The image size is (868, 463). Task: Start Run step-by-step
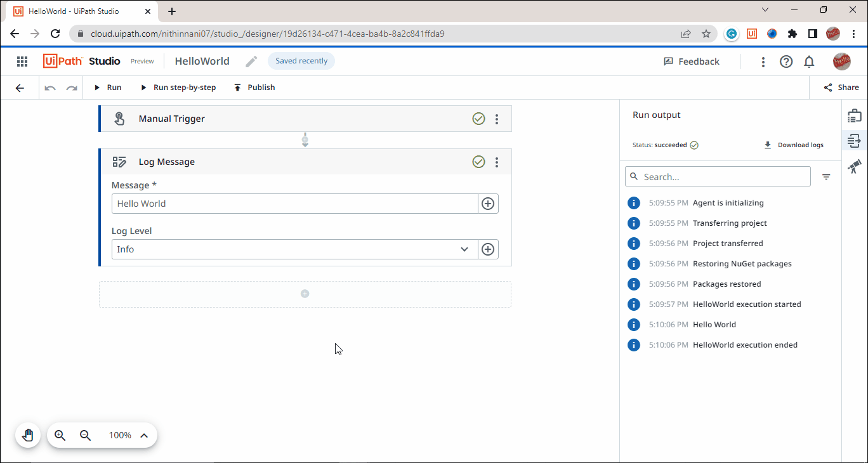(178, 88)
